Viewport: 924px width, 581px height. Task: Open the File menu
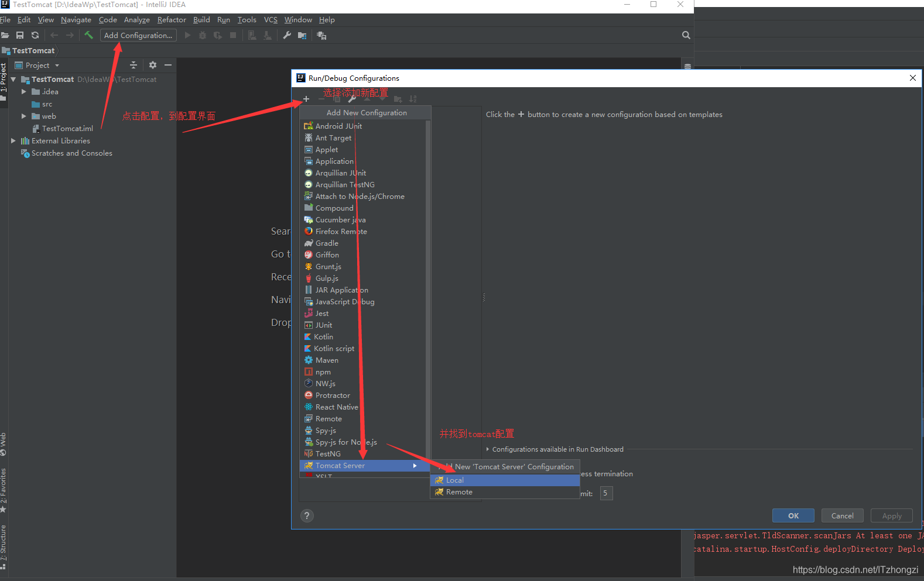coord(5,19)
